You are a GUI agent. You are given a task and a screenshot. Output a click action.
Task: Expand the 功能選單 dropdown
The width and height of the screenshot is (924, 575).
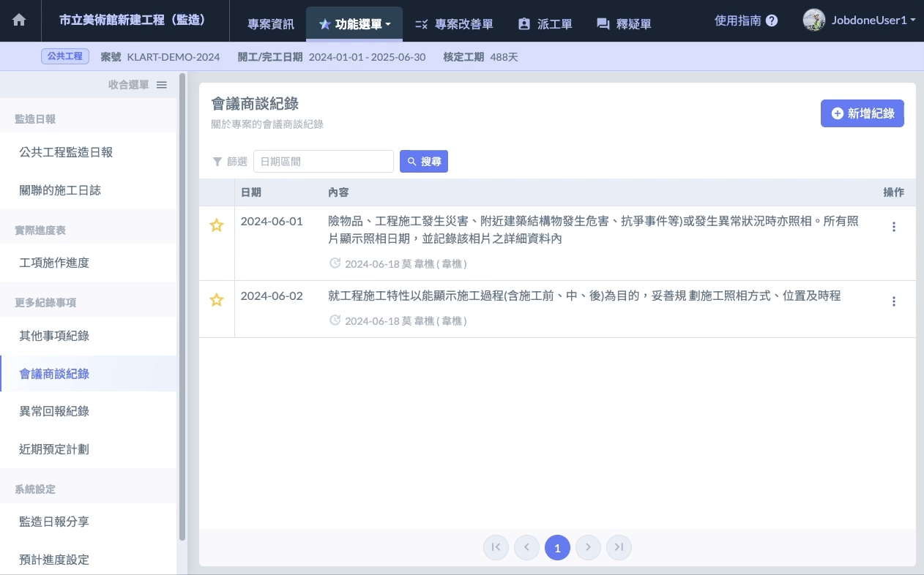pos(355,24)
